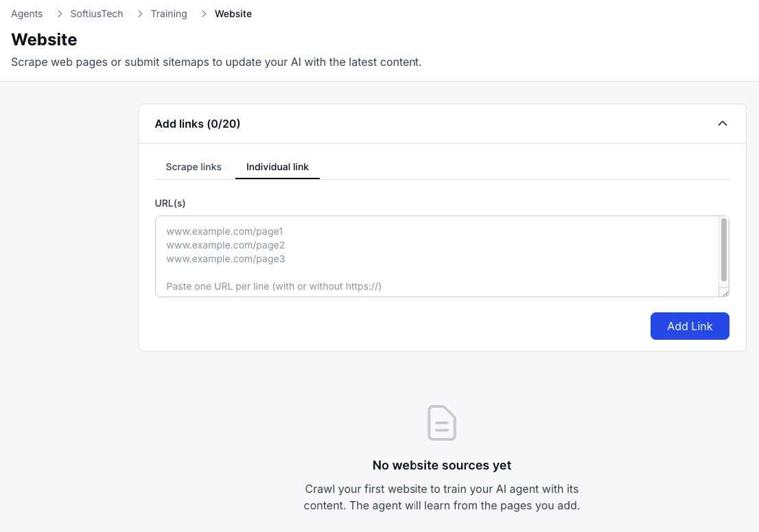The width and height of the screenshot is (759, 532).
Task: Open the Agents breadcrumb link
Action: [26, 14]
